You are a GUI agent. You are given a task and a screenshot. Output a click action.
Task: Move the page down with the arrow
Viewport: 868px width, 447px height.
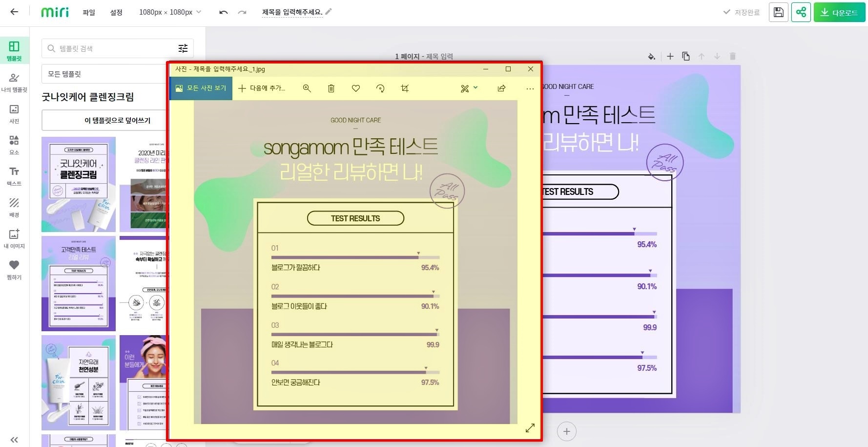tap(717, 56)
